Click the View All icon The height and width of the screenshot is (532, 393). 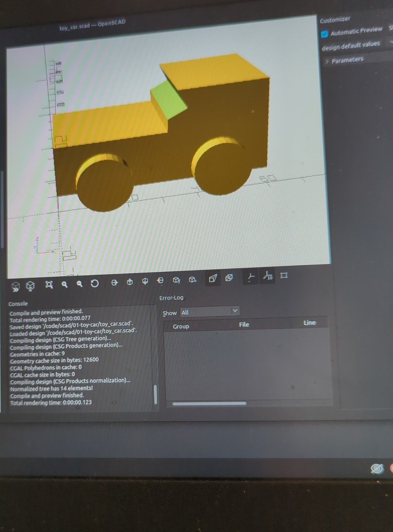tap(49, 285)
